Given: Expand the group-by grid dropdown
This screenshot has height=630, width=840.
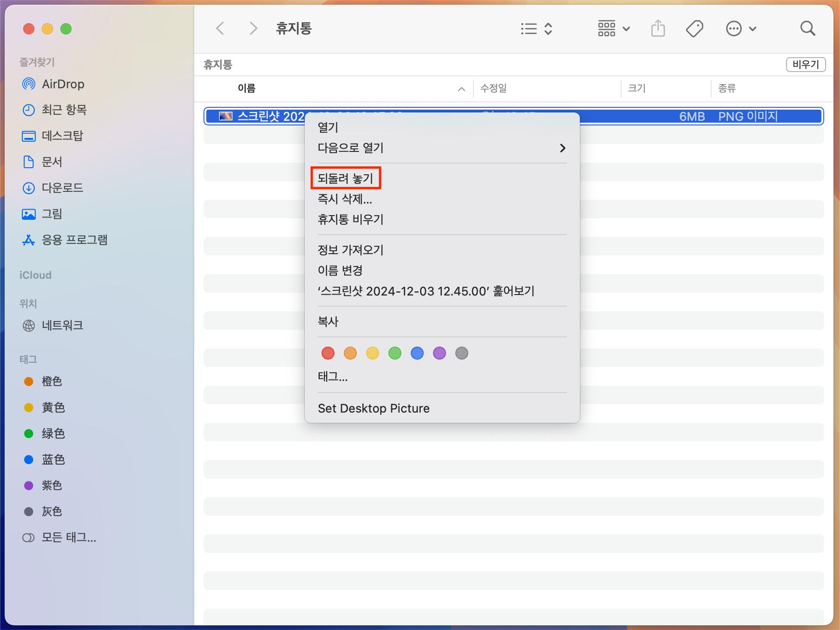Looking at the screenshot, I should 613,29.
